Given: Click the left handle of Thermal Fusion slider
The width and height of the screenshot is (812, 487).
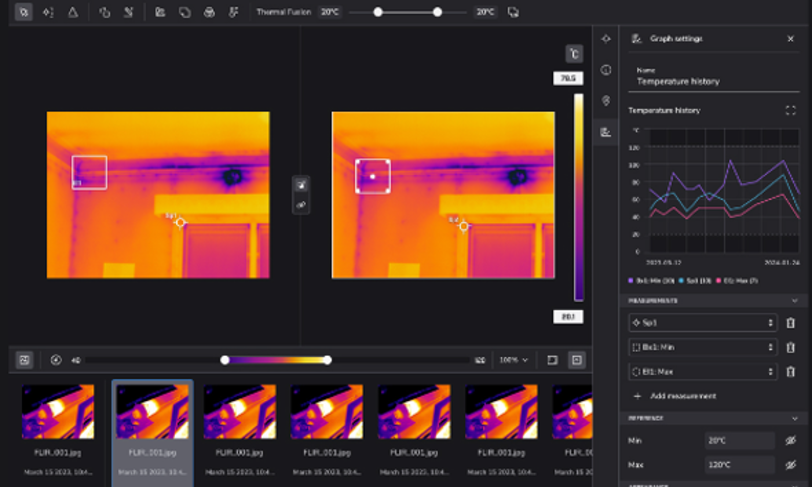Looking at the screenshot, I should point(378,12).
